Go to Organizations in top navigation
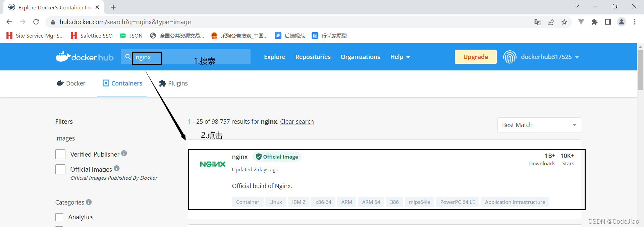Viewport: 644px width, 227px height. click(x=361, y=57)
